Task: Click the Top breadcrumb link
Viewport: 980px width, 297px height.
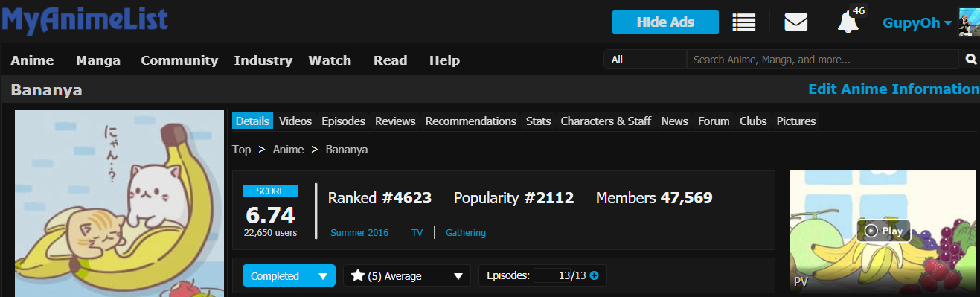Action: coord(241,150)
